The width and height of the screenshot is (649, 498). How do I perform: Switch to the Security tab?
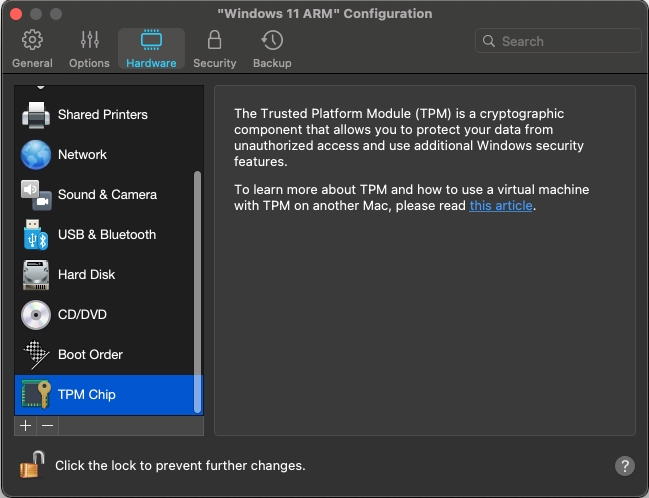(x=214, y=48)
